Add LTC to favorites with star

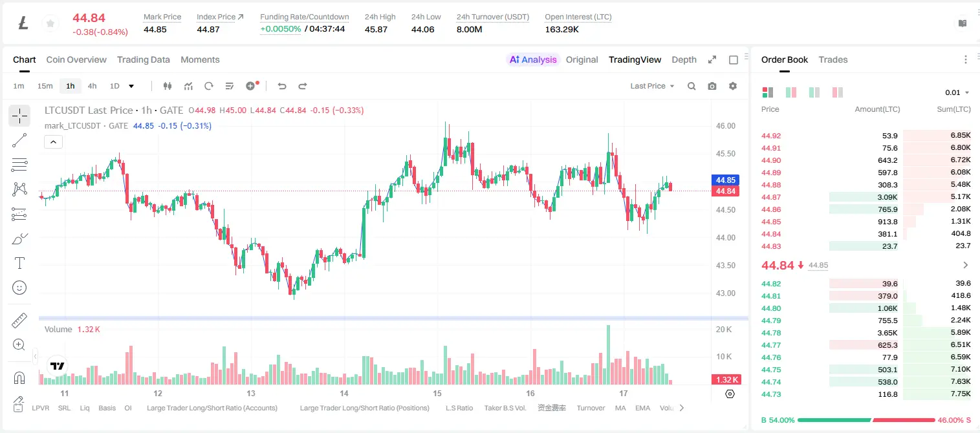pyautogui.click(x=50, y=24)
